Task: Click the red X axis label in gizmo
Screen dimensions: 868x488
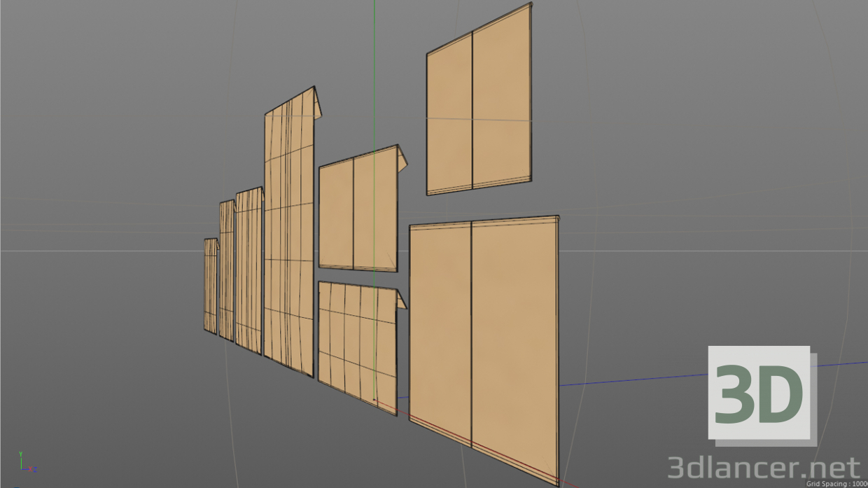Action: click(x=30, y=469)
